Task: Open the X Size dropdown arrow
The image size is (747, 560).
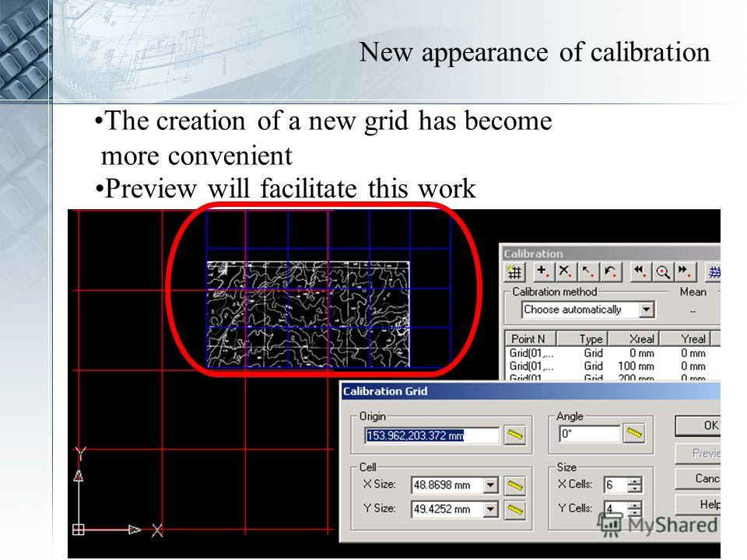Action: click(490, 485)
